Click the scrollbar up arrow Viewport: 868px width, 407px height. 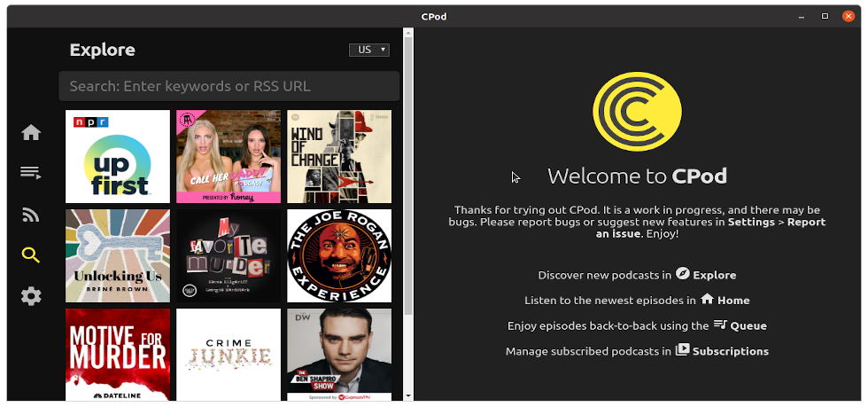tap(408, 33)
